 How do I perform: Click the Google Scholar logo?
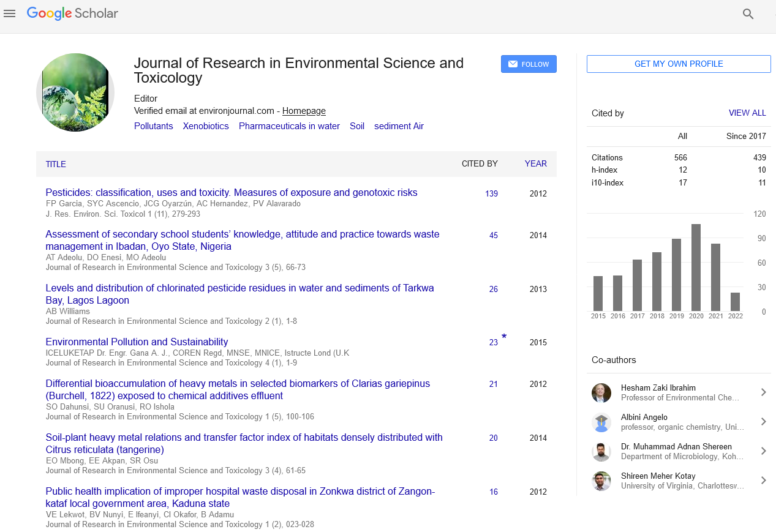pos(72,13)
